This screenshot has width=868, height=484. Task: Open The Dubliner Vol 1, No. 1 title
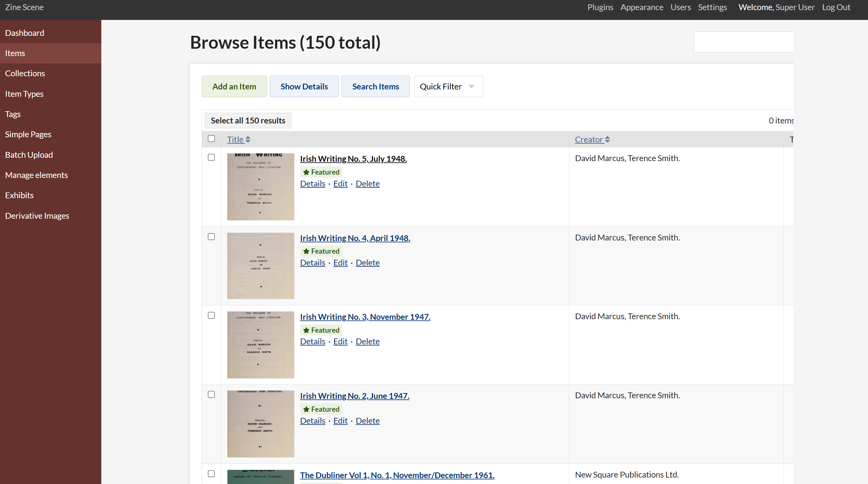point(397,475)
